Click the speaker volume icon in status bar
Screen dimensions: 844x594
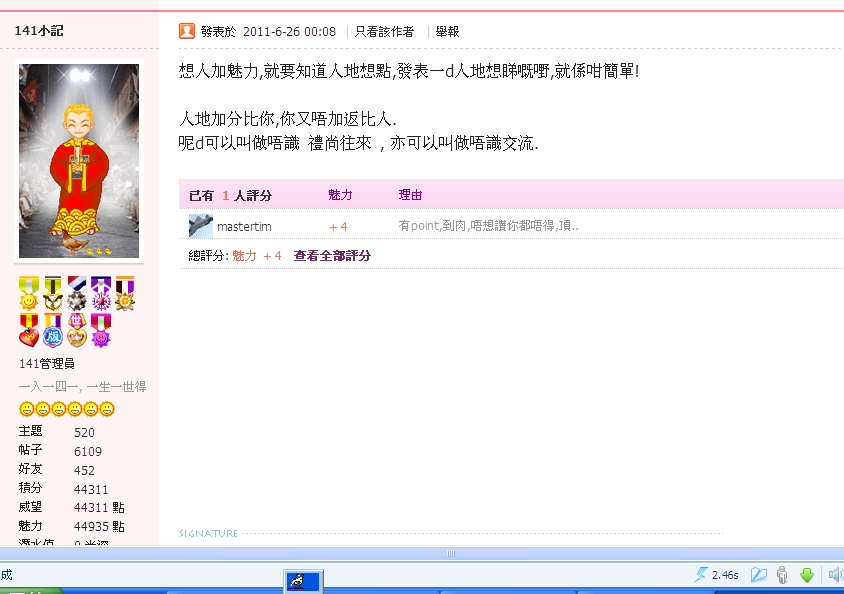click(834, 574)
